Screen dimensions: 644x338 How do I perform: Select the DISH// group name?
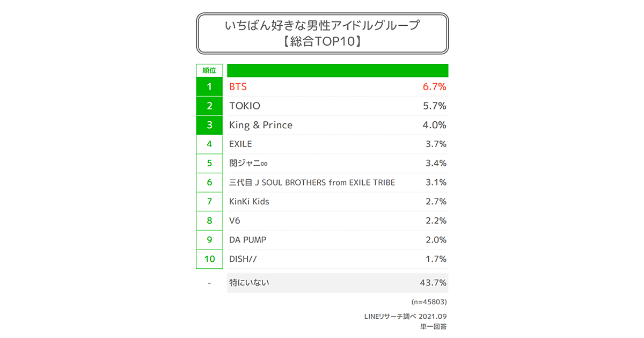pos(243,259)
